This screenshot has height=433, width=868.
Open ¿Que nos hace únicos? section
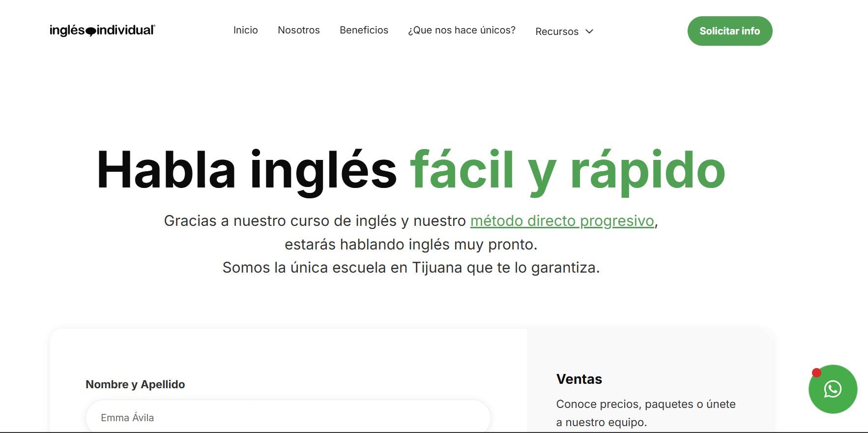(462, 30)
